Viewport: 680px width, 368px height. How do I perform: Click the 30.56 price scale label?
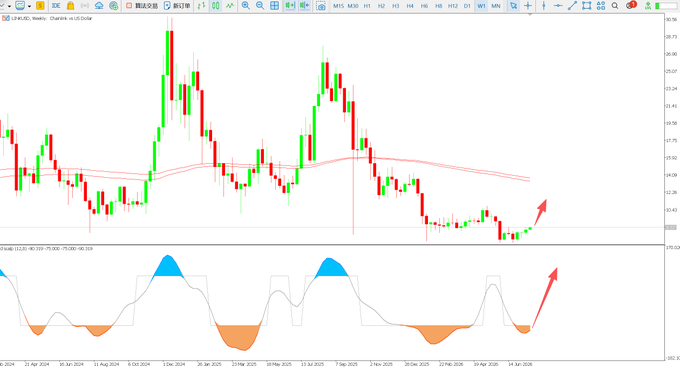[671, 20]
